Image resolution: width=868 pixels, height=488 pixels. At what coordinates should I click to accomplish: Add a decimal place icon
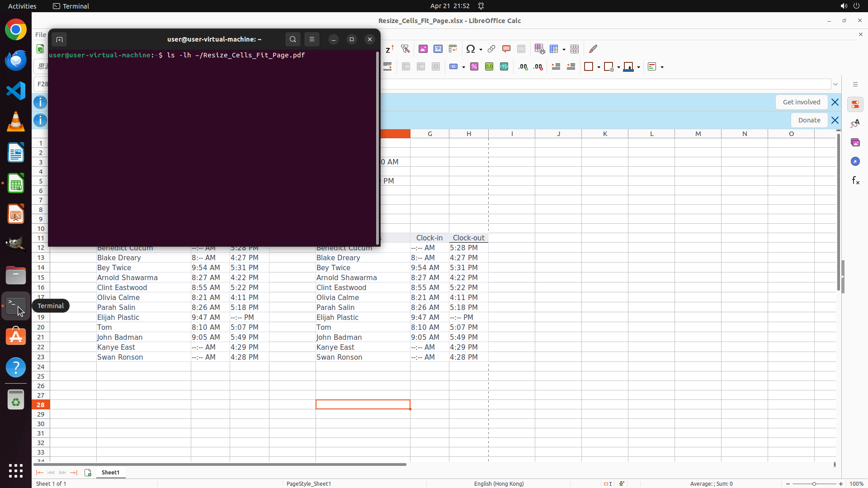(523, 67)
